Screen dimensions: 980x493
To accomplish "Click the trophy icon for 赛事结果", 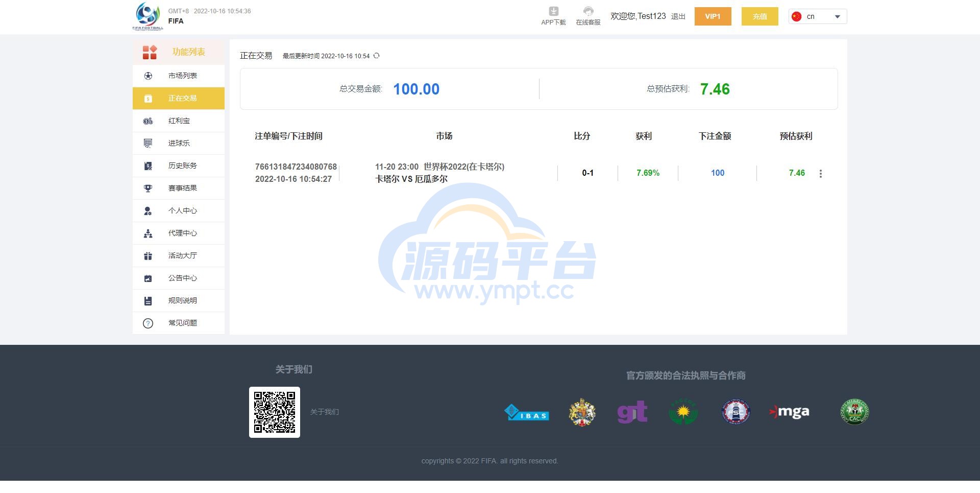I will click(x=148, y=189).
